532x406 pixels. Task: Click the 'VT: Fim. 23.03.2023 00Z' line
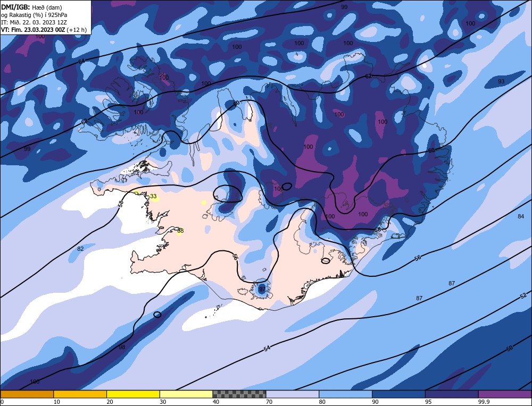[x=44, y=30]
